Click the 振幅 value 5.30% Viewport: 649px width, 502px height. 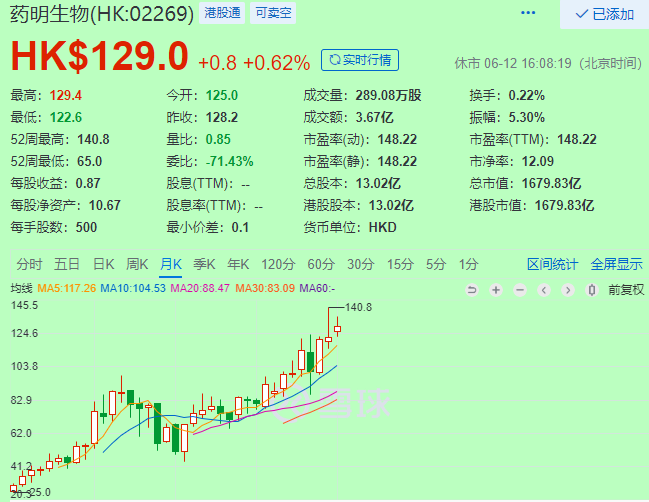click(526, 118)
